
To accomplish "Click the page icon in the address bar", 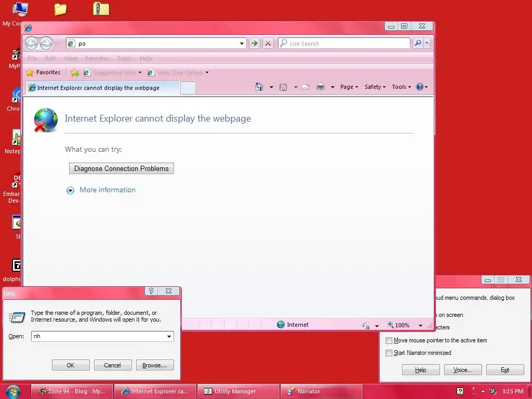I will click(x=71, y=44).
